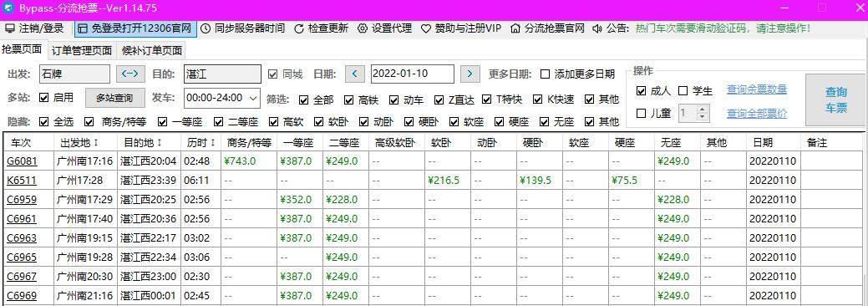Swap departure and destination stations
Viewport: 868px width, 306px height.
[x=130, y=74]
